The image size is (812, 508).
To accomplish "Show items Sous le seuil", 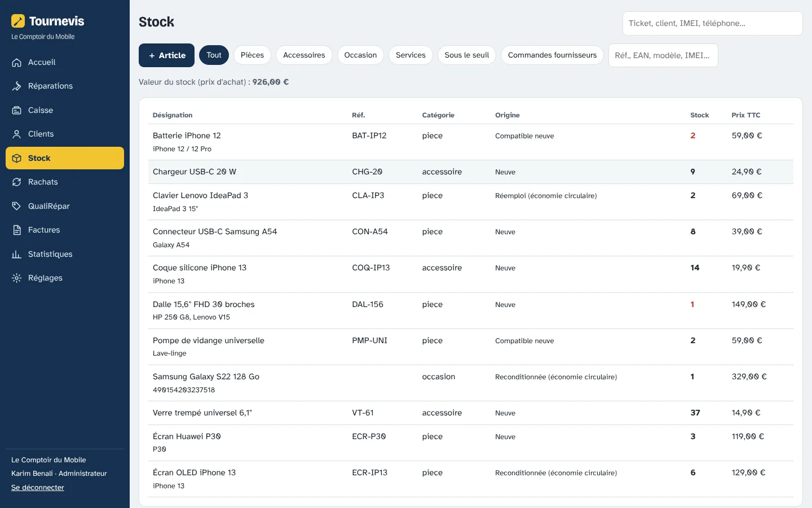I will [x=466, y=55].
